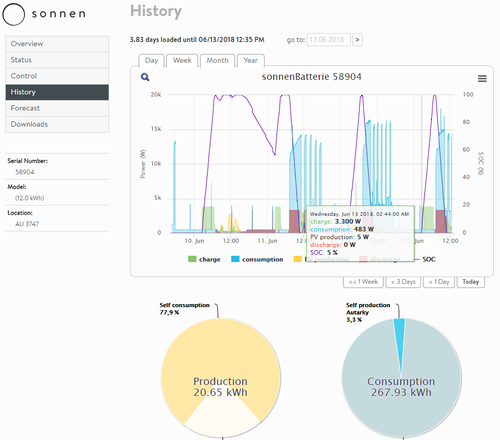This screenshot has width=500, height=440.
Task: Switch to the Year tab
Action: click(x=250, y=61)
